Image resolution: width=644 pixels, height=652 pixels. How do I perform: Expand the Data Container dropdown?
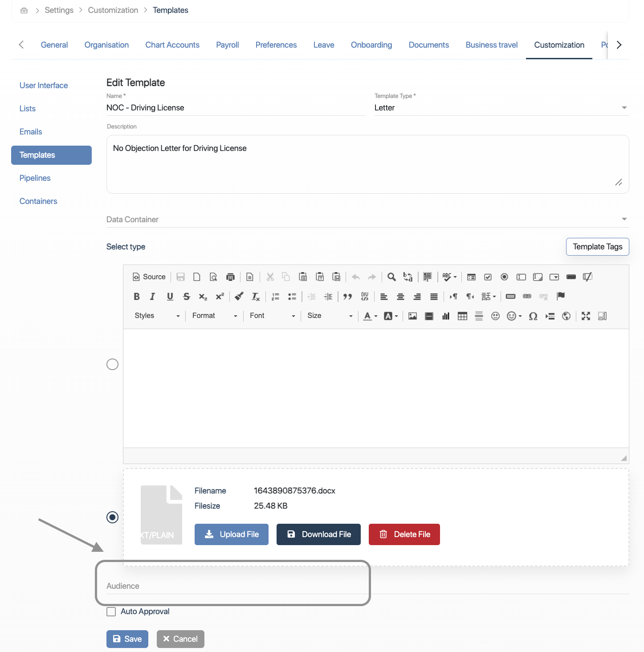pyautogui.click(x=367, y=220)
